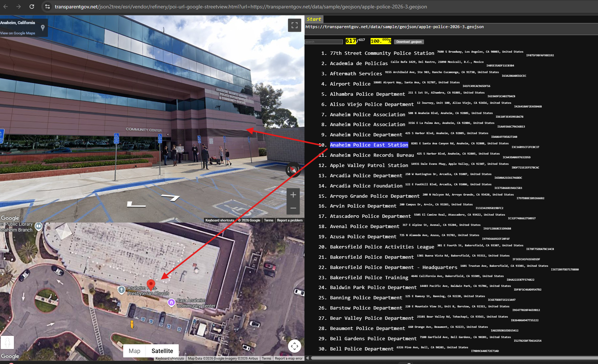Click the Download .geojson button
Screen dimensions: 598x364
click(x=409, y=42)
